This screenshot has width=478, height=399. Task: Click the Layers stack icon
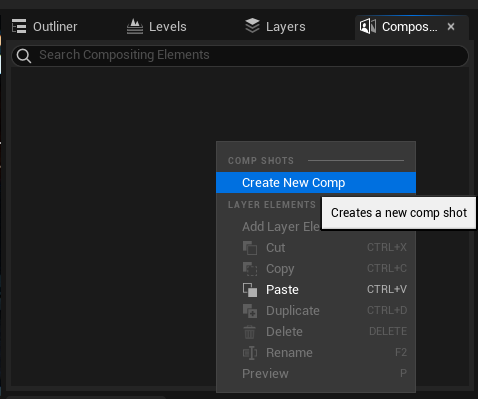pos(252,26)
